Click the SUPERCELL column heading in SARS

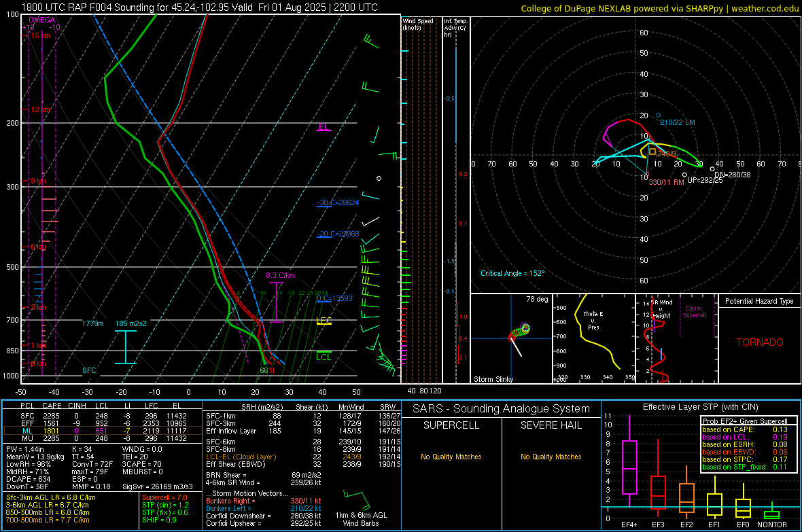pyautogui.click(x=451, y=425)
